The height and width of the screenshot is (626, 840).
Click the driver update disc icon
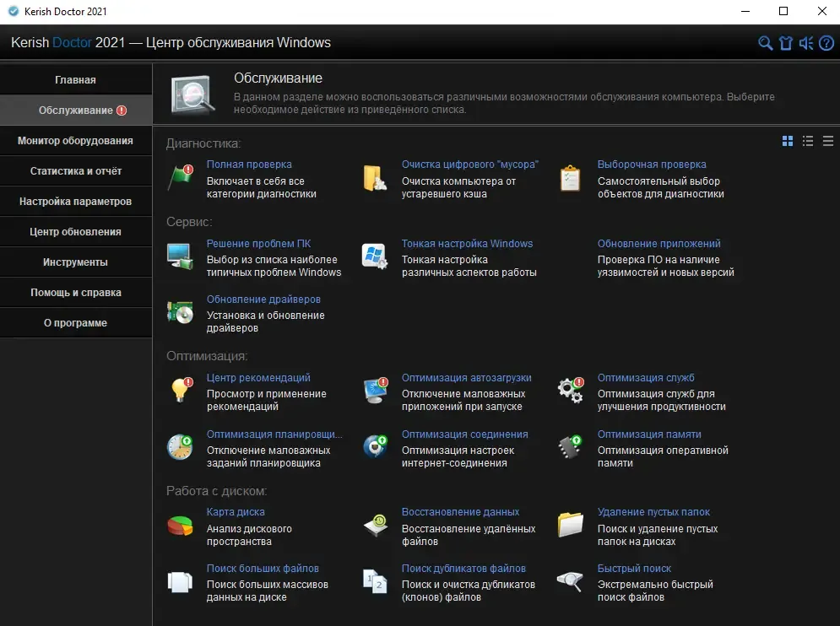(x=180, y=312)
